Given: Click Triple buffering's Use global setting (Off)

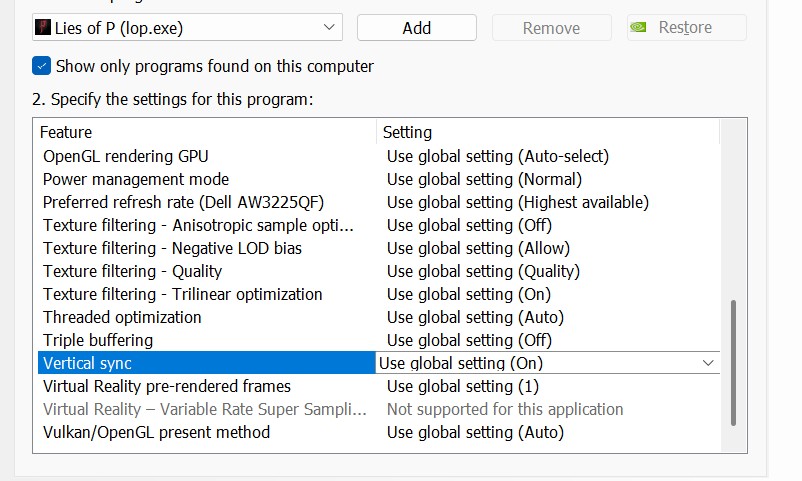Looking at the screenshot, I should tap(469, 340).
